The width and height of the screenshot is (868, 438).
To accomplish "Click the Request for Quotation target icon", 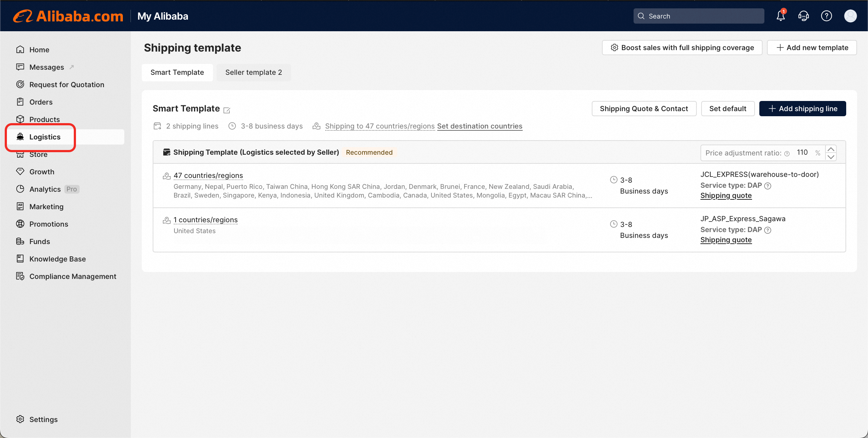I will [20, 84].
